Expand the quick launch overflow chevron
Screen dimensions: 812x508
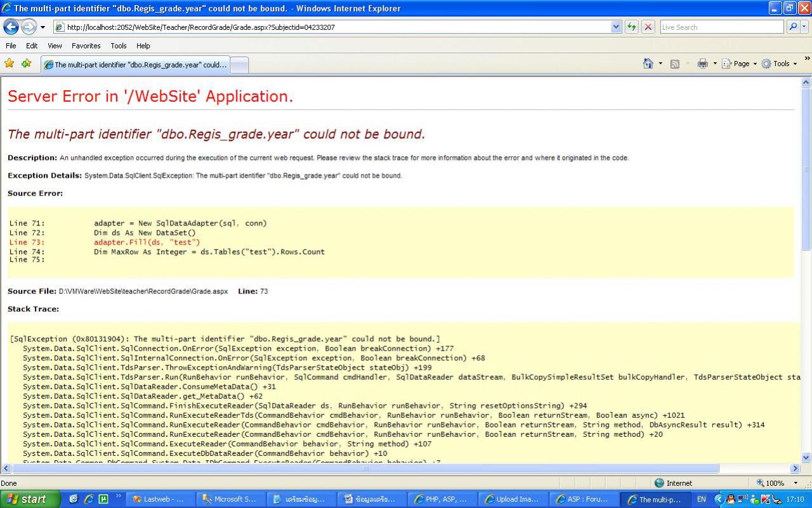click(x=117, y=497)
